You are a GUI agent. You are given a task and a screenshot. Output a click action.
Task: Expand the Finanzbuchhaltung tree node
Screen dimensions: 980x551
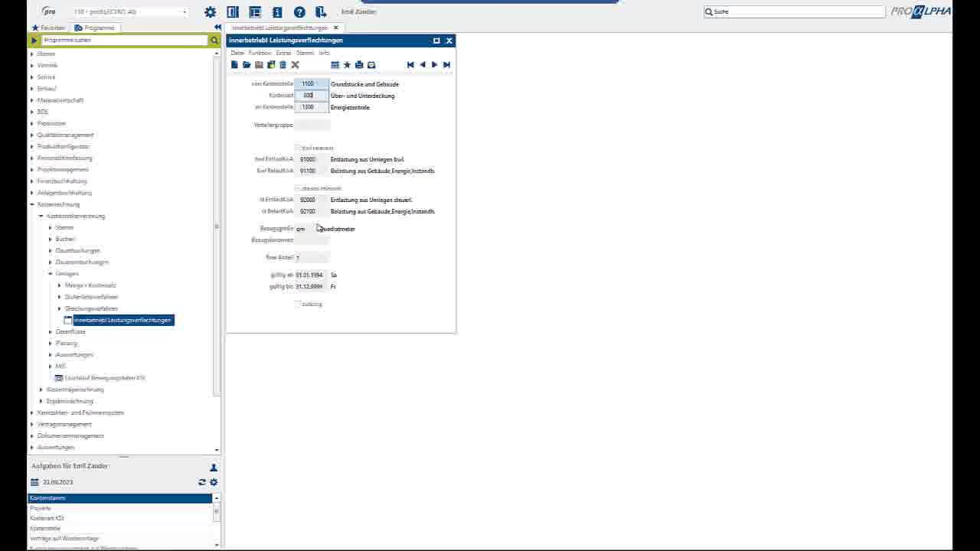pyautogui.click(x=31, y=181)
